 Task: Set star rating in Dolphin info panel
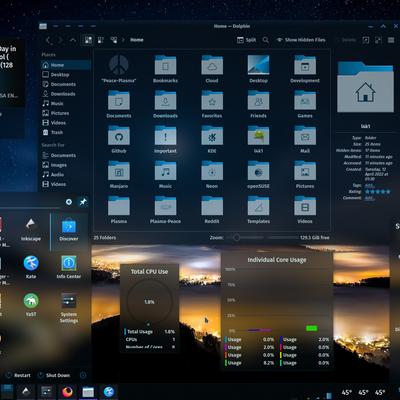pyautogui.click(x=378, y=192)
